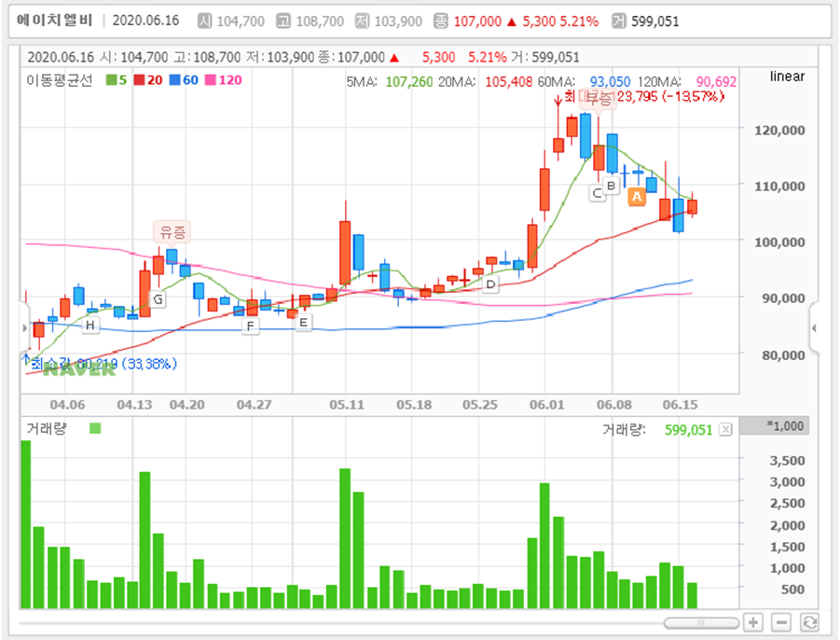
Task: Click the 05.11 date axis label
Action: [x=347, y=405]
